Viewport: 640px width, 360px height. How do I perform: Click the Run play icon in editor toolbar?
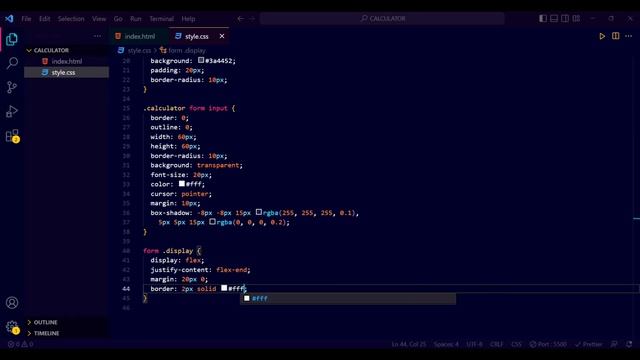602,36
